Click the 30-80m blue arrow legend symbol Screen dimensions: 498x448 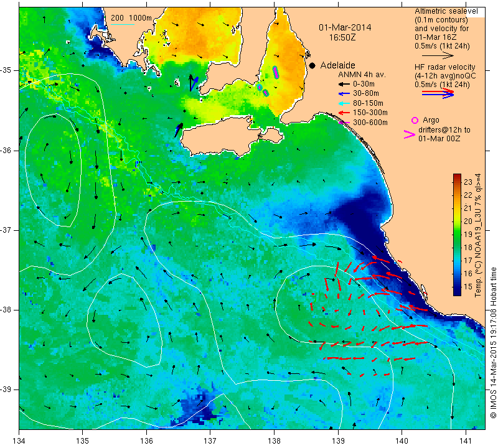pos(344,94)
